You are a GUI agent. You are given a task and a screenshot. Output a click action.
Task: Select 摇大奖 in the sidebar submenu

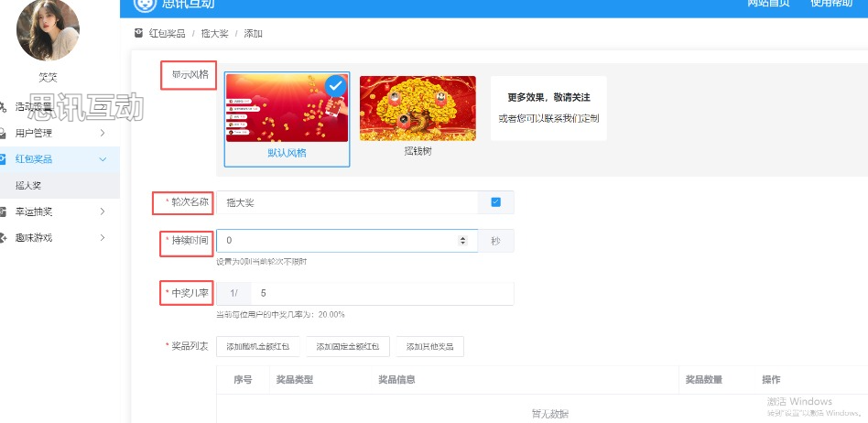(x=28, y=185)
